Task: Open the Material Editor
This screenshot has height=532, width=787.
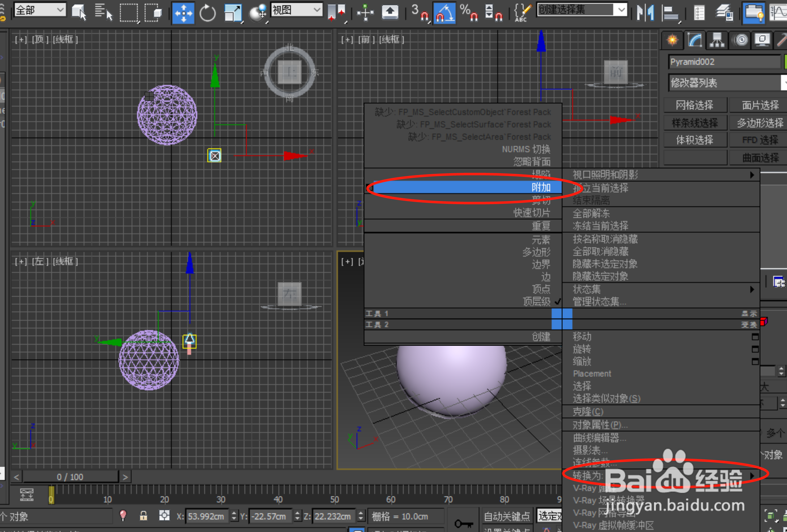Action: [x=754, y=13]
